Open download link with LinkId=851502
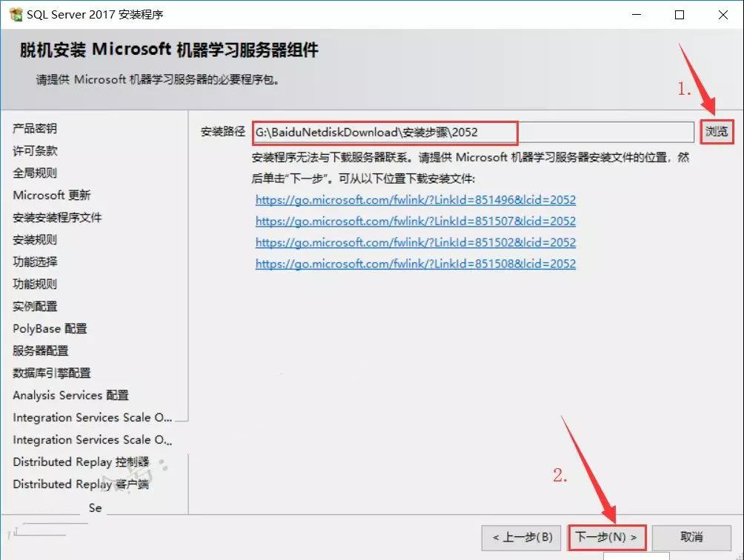744x560 pixels. tap(416, 242)
